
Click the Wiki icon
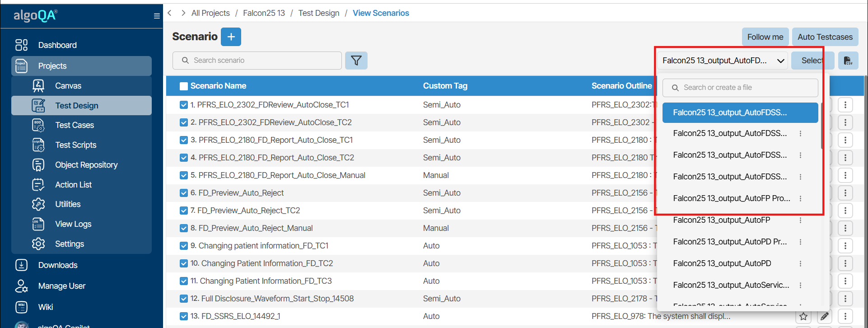pos(21,307)
